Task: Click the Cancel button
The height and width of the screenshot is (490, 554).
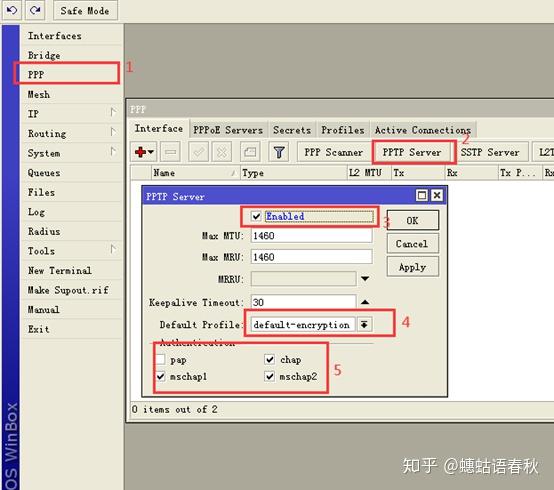Action: click(x=413, y=243)
